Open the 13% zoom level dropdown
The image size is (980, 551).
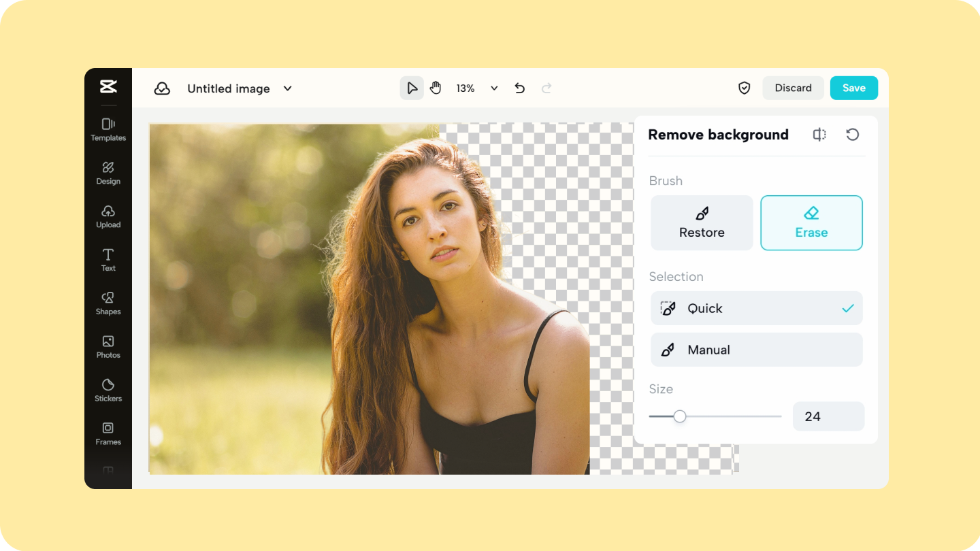click(494, 88)
